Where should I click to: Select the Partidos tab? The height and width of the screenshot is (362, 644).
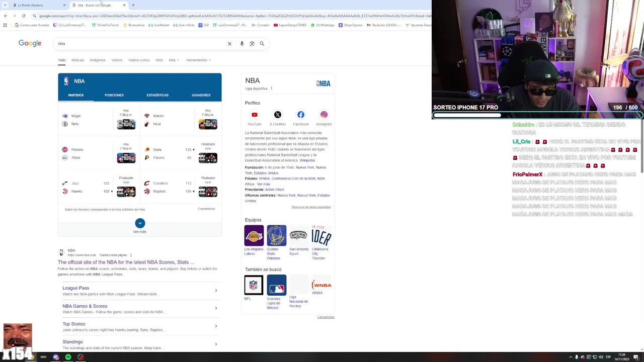(76, 95)
